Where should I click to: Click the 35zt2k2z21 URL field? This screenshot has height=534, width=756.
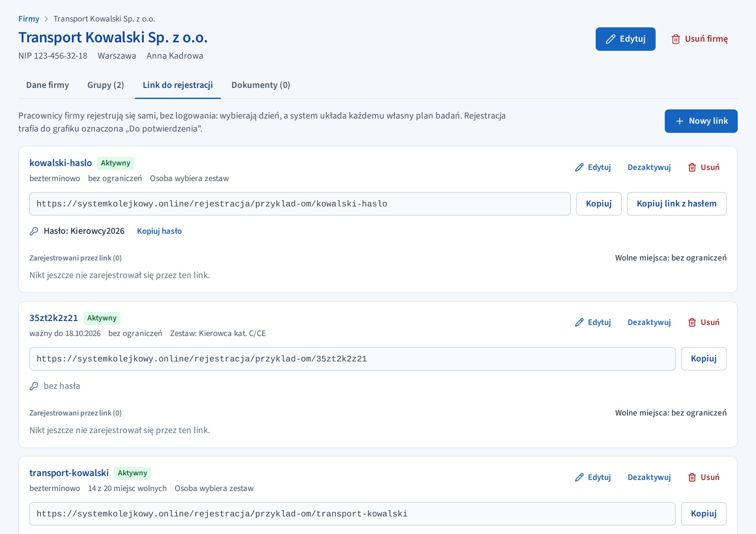(352, 359)
